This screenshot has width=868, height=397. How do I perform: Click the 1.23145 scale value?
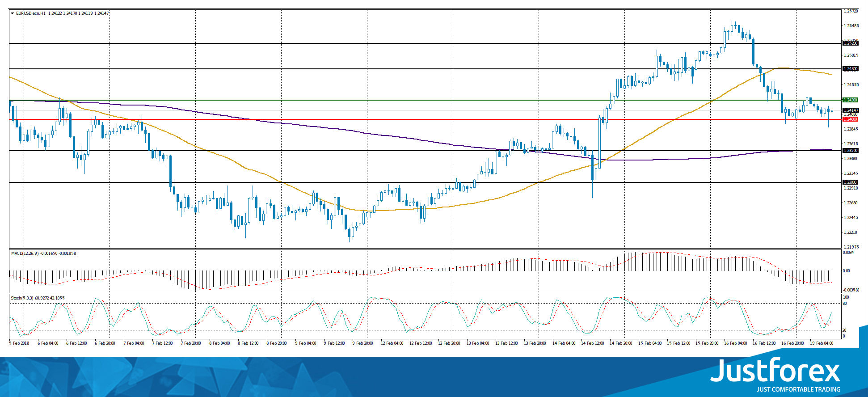[x=851, y=173]
